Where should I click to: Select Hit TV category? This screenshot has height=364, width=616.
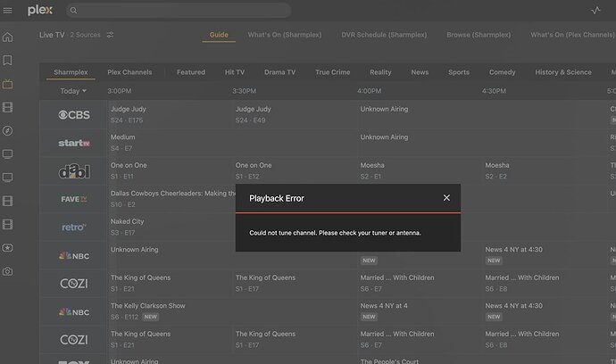[x=235, y=72]
